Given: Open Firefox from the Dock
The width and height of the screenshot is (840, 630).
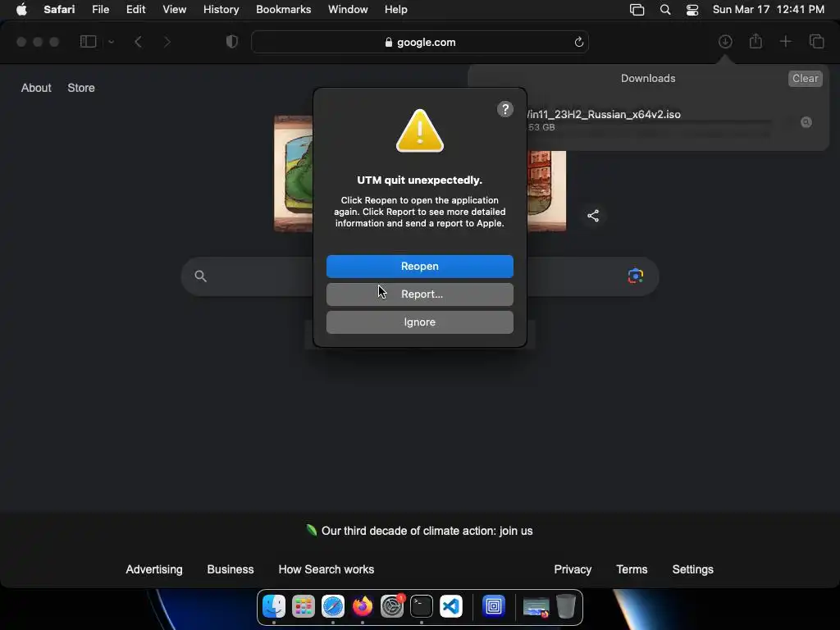Looking at the screenshot, I should tap(362, 606).
